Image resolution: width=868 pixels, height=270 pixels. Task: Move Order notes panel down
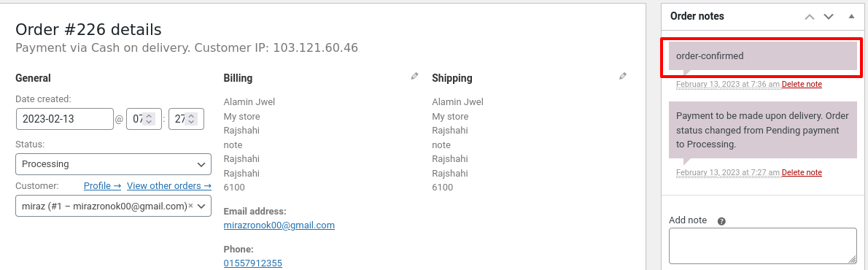click(829, 17)
